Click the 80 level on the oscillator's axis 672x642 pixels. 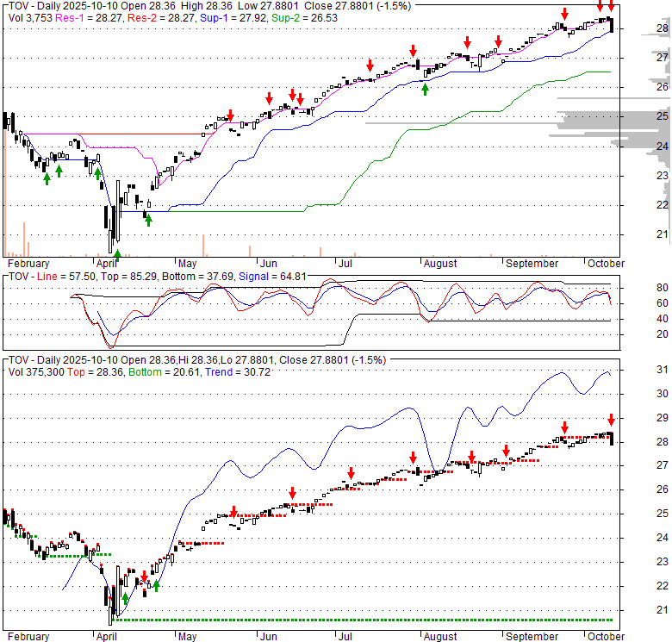click(x=638, y=288)
